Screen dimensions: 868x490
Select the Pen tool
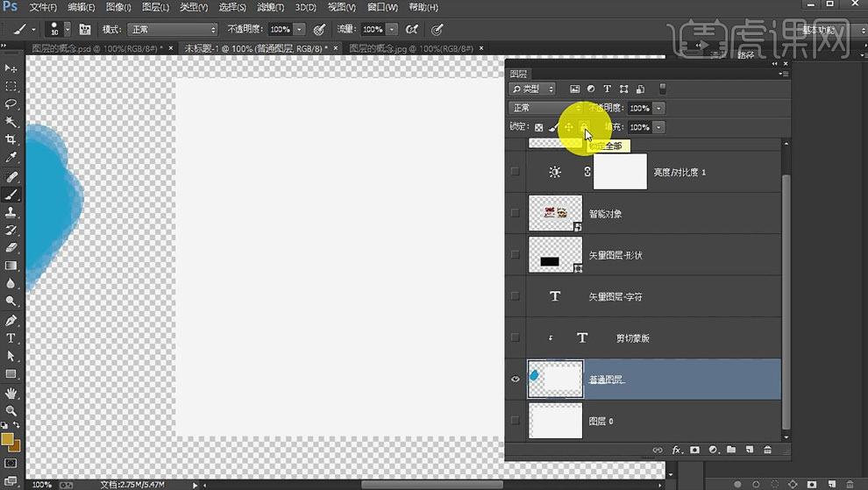coord(11,320)
